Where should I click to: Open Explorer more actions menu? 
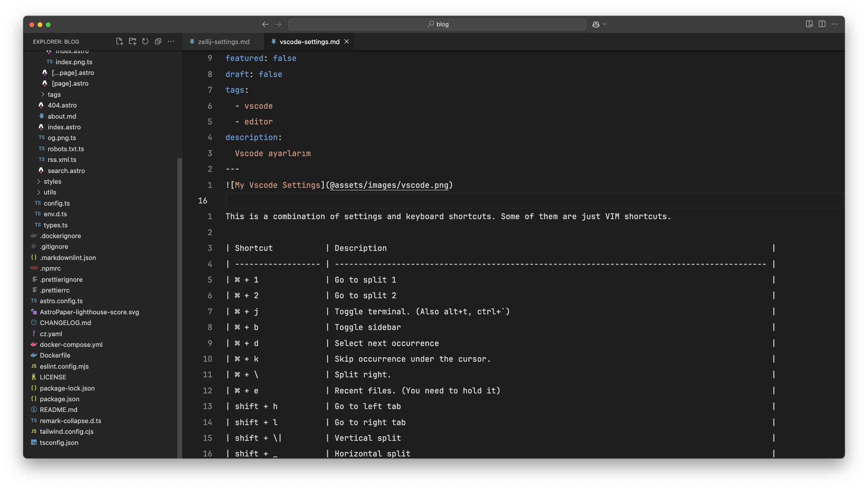point(171,42)
